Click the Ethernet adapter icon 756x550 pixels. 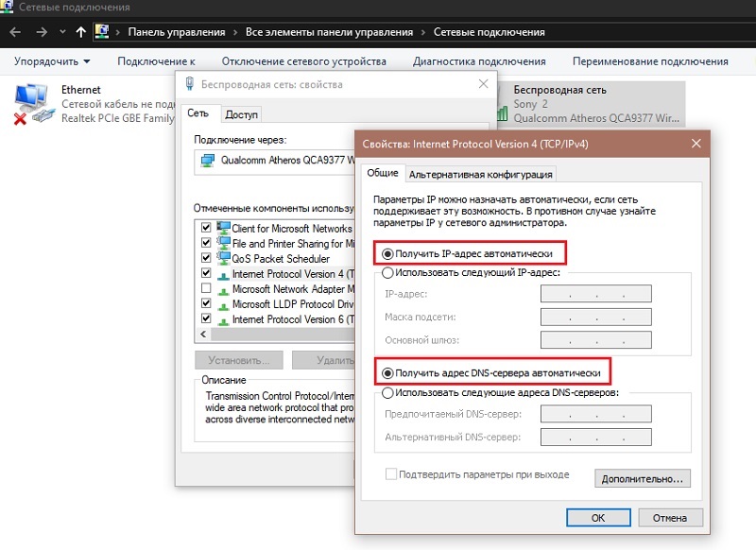(32, 104)
